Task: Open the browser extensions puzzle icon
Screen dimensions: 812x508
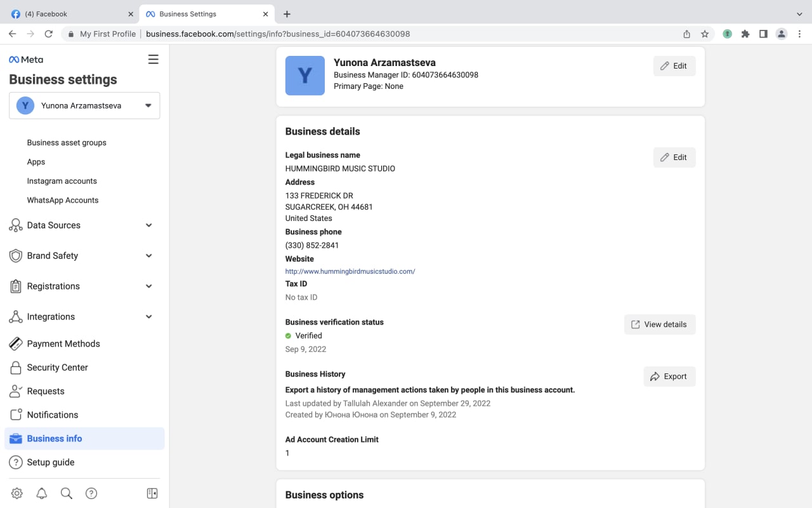Action: point(745,34)
